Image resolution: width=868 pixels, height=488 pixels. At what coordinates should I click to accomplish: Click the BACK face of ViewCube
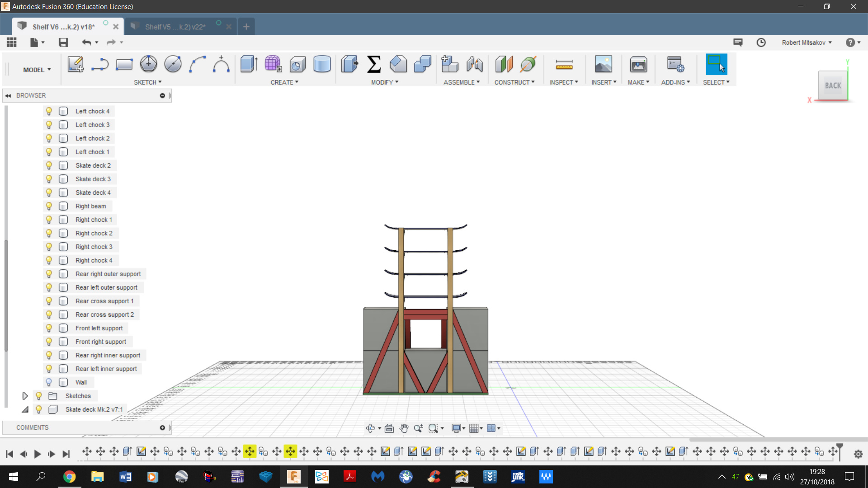coord(833,85)
